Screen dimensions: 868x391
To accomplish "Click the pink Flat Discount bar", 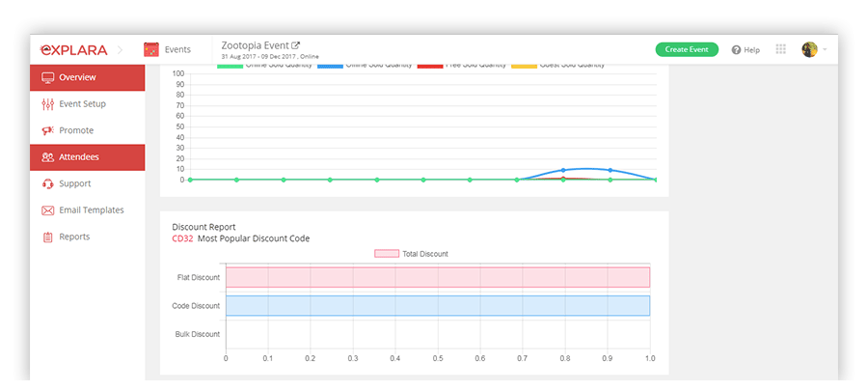I will point(437,277).
